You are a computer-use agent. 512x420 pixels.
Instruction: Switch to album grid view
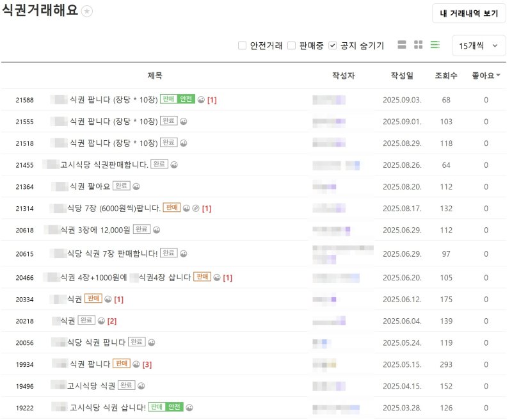(419, 45)
